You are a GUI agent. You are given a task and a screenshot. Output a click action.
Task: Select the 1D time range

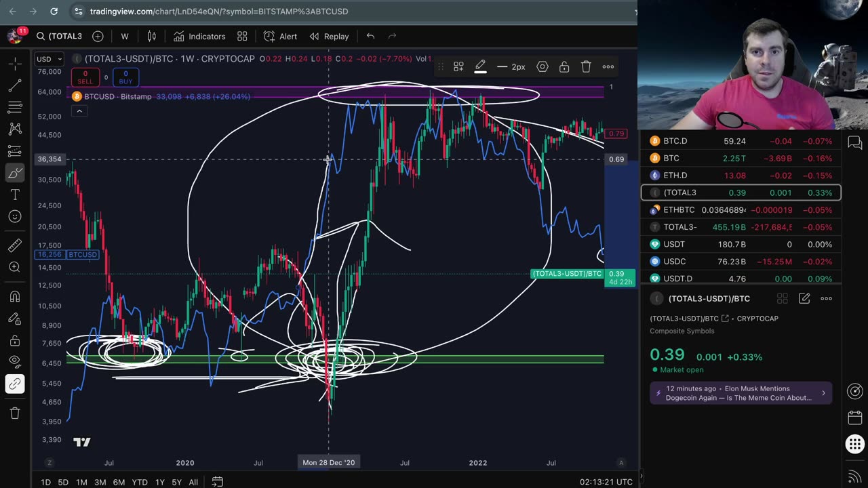(45, 482)
